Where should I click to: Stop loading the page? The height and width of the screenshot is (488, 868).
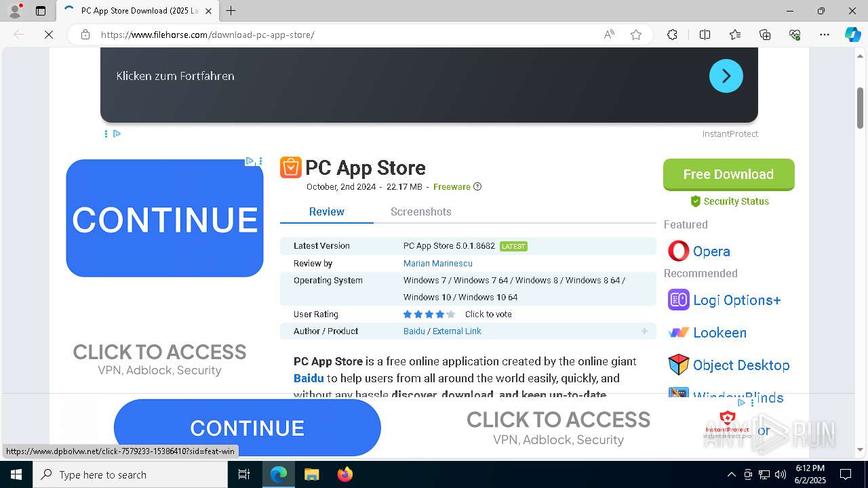[49, 35]
